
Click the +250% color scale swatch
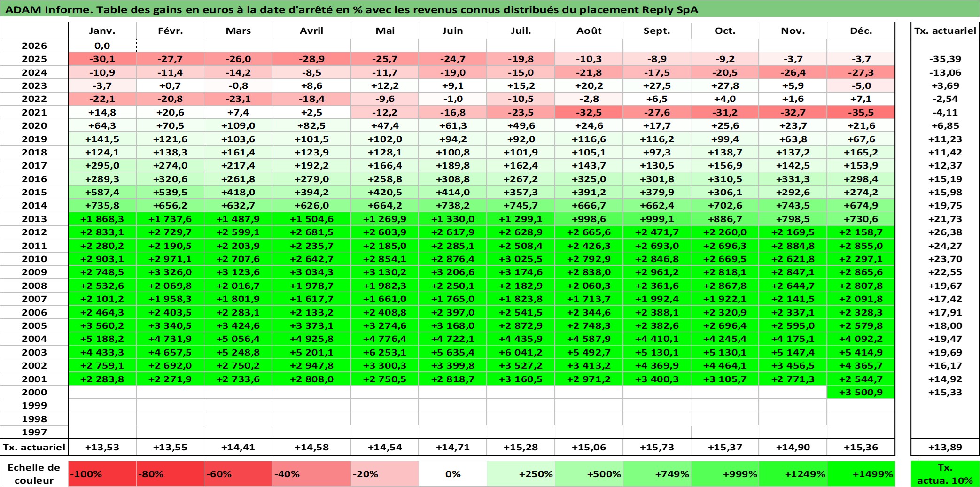(x=521, y=473)
